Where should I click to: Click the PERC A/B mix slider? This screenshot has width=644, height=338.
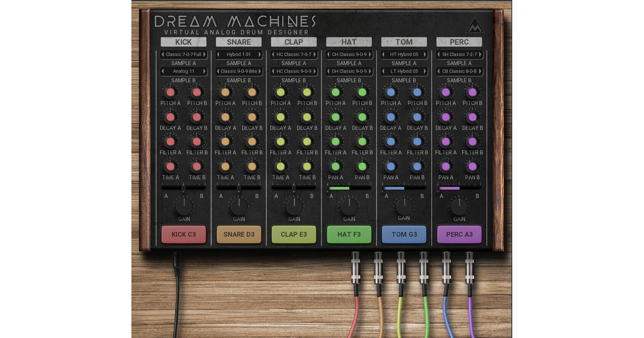pos(459,188)
